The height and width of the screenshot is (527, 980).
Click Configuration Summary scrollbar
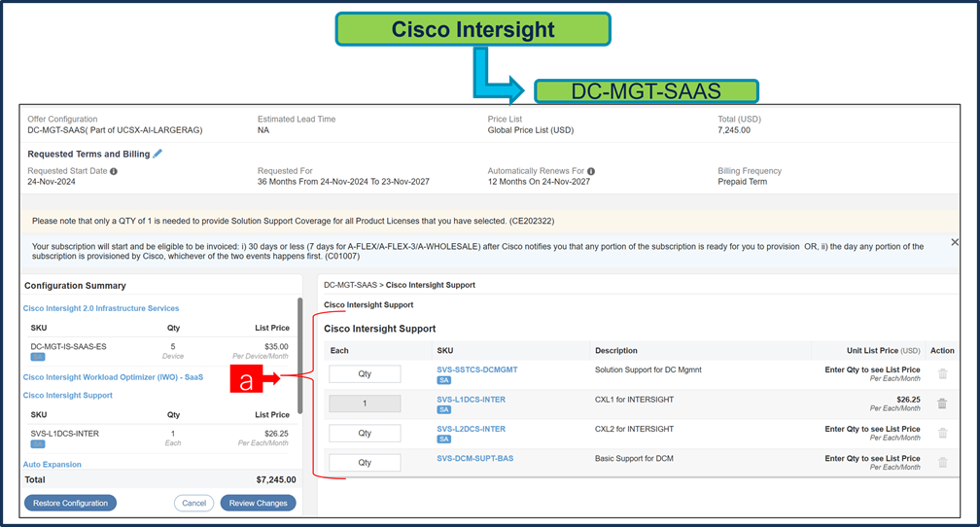click(x=300, y=355)
